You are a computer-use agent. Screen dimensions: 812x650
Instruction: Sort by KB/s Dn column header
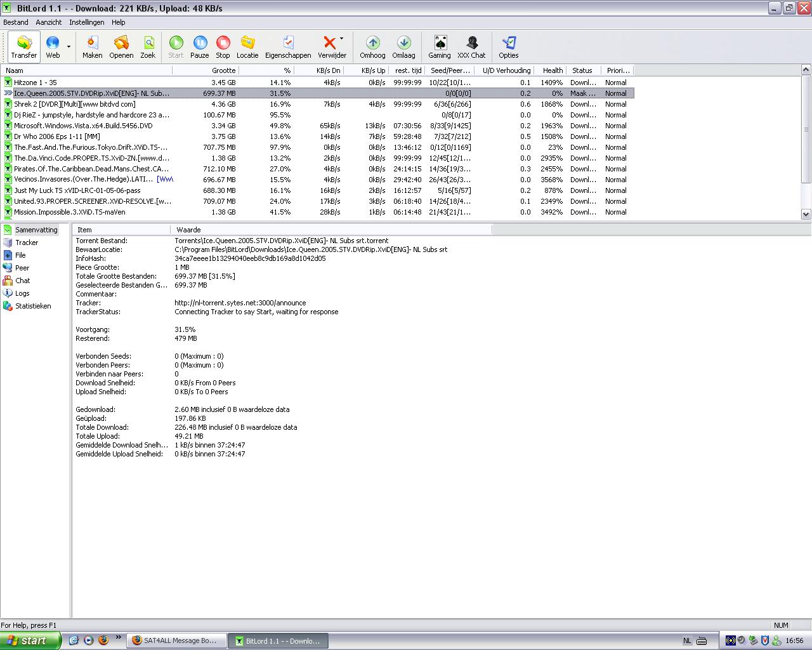click(x=318, y=70)
